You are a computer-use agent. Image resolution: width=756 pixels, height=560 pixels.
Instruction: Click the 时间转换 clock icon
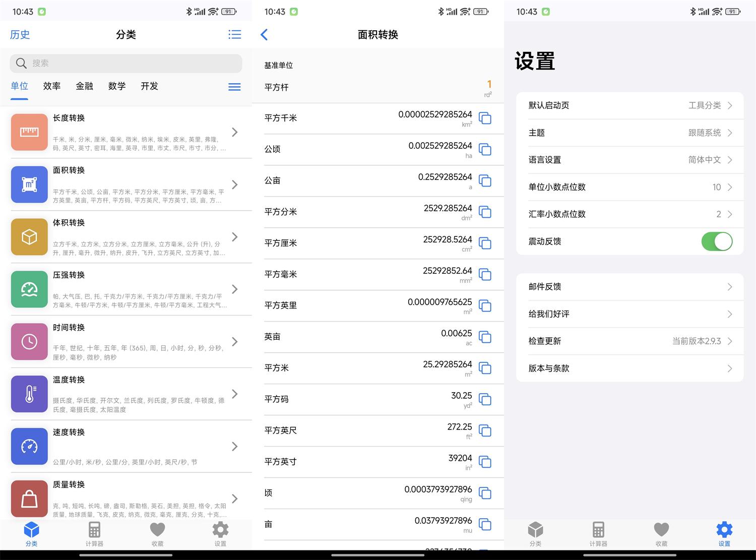click(x=29, y=341)
